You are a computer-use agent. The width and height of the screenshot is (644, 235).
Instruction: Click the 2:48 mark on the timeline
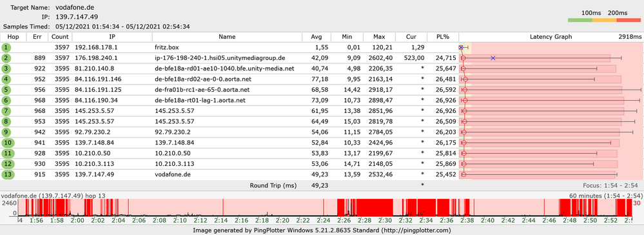[570, 220]
